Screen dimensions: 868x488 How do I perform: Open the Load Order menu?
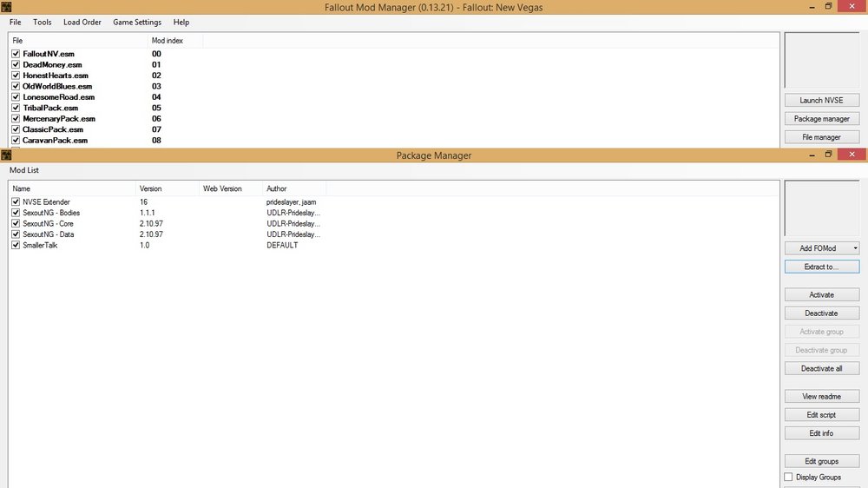click(x=82, y=23)
